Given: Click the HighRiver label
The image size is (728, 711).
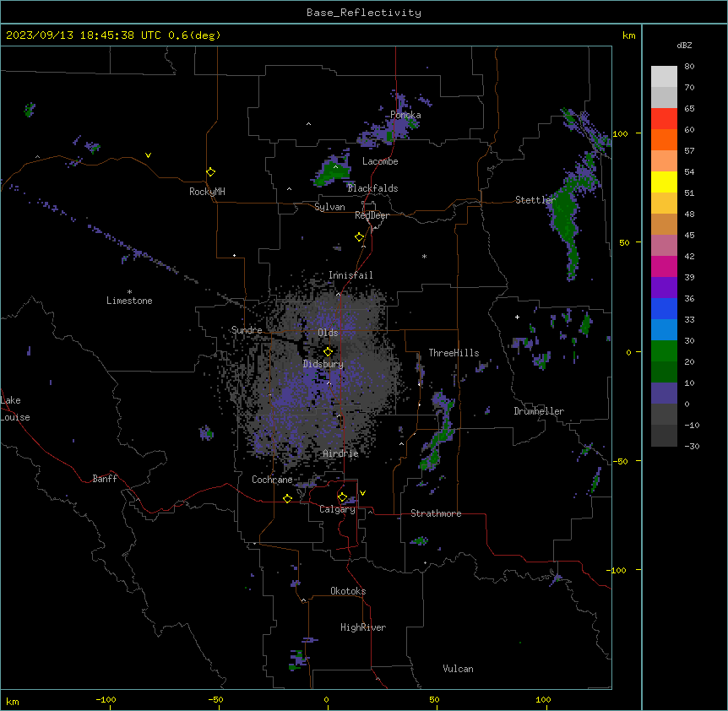Looking at the screenshot, I should click(363, 627).
